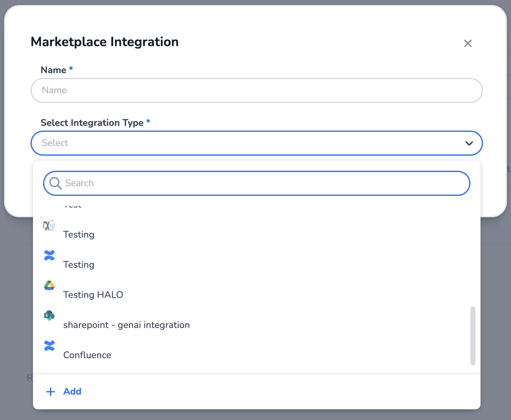The width and height of the screenshot is (511, 420).
Task: Select the Testing option with the CXone logo
Action: point(79,234)
